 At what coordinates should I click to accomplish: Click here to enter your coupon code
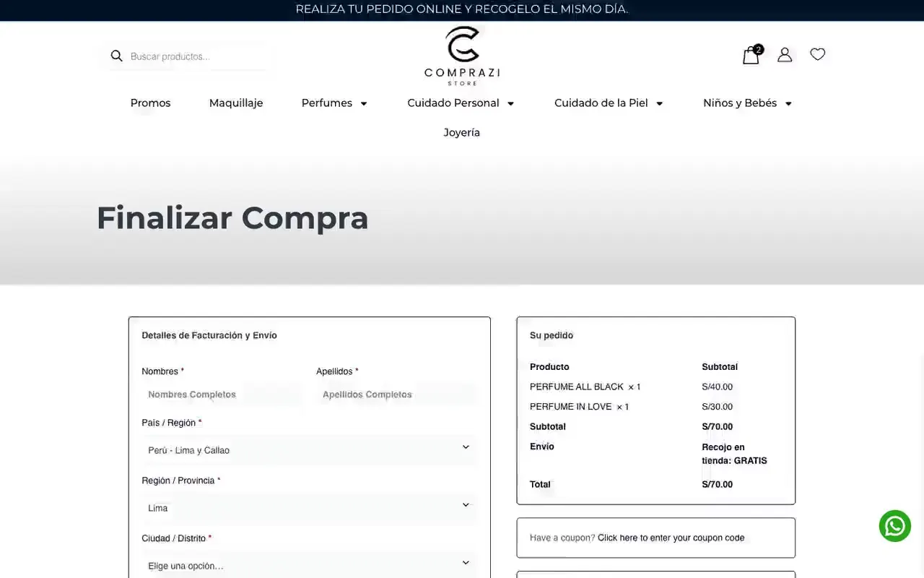671,538
